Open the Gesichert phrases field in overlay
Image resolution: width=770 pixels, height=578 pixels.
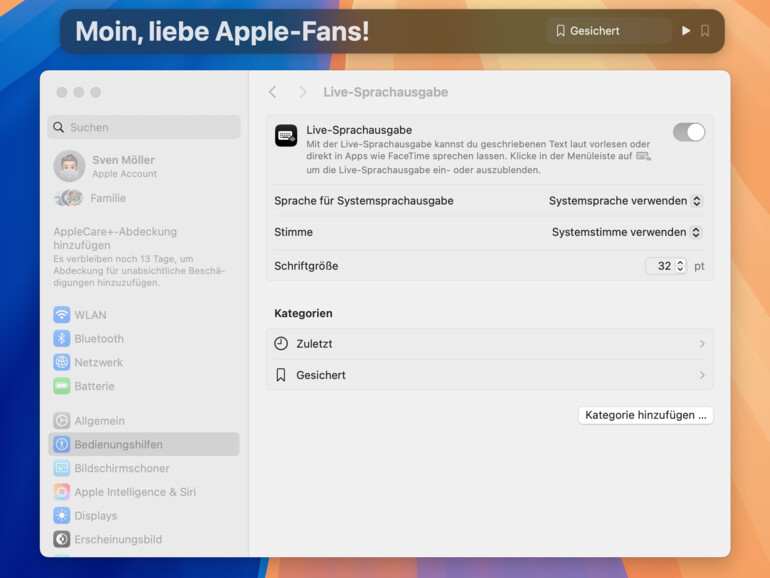click(x=608, y=31)
